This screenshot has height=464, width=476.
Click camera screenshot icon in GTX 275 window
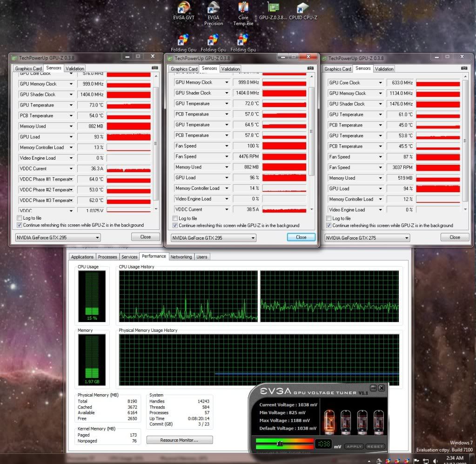coord(464,68)
